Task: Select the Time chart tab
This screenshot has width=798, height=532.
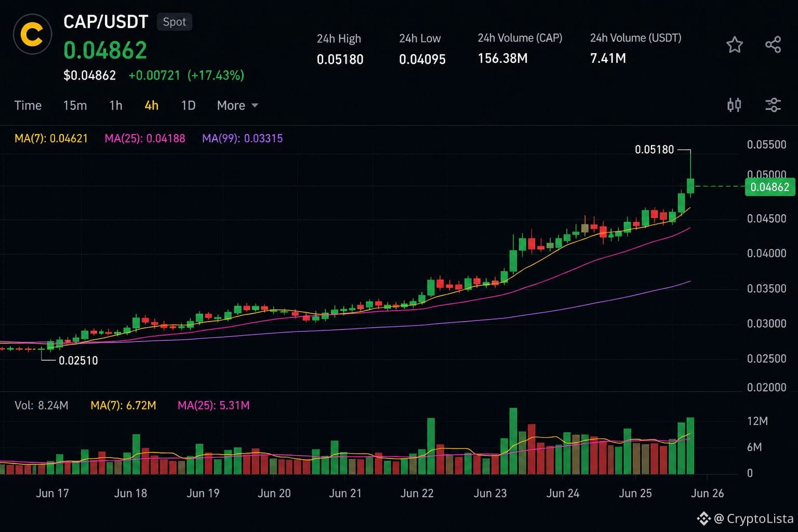Action: tap(28, 105)
